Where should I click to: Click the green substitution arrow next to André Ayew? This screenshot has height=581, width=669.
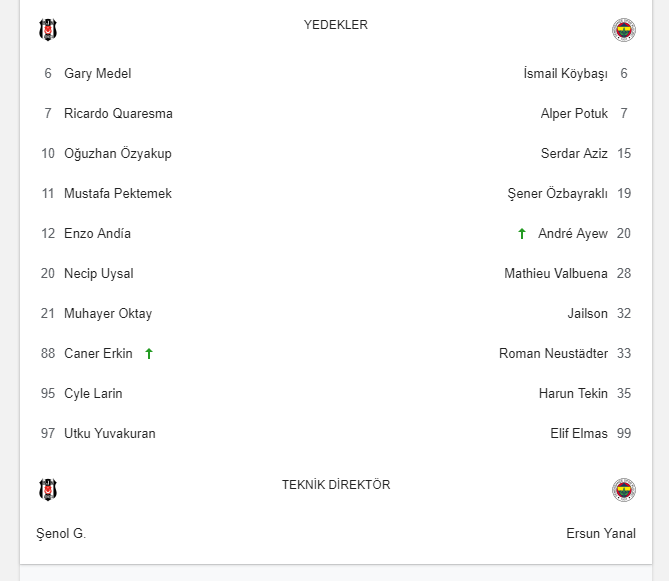(522, 234)
